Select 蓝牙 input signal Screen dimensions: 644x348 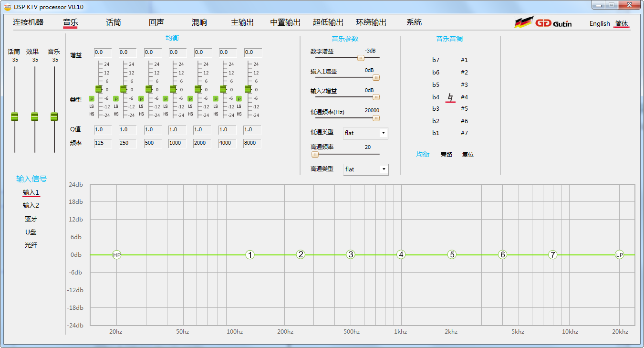pyautogui.click(x=31, y=219)
